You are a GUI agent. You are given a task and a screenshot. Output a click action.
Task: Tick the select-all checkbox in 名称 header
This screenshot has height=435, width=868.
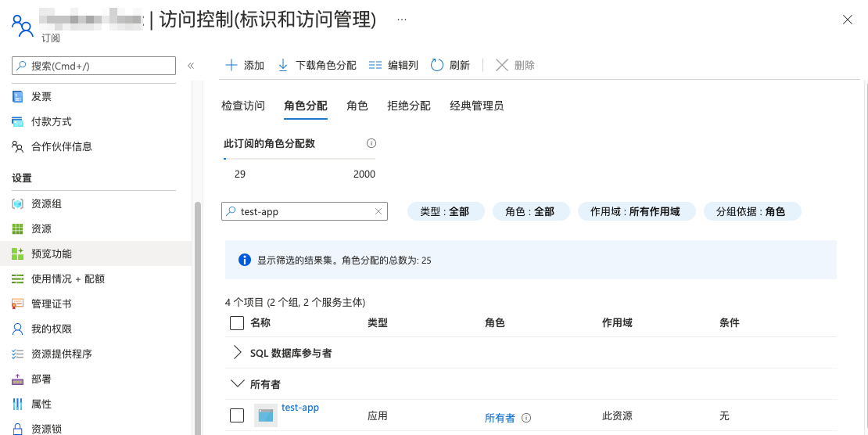point(237,323)
